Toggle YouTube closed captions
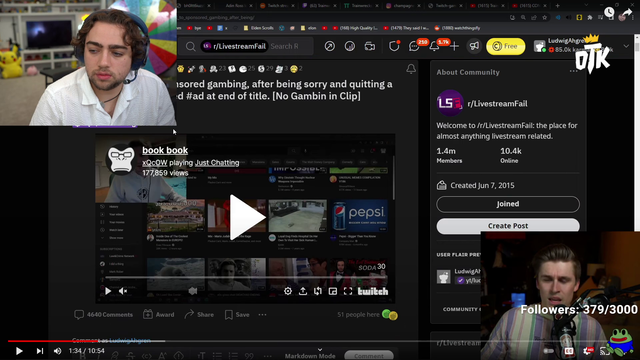Screen dimensions: 640x360 [x=569, y=351]
